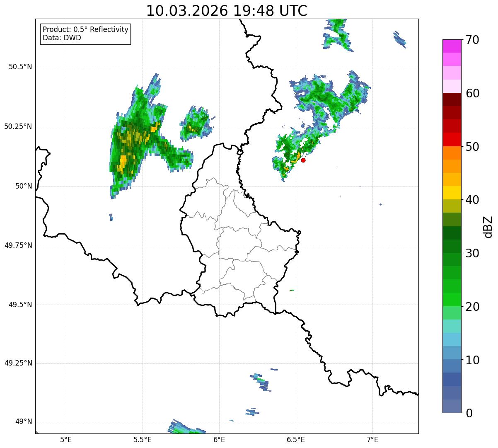Click the 50°N latitude label
Screen dimensions: 498x448
tap(24, 186)
